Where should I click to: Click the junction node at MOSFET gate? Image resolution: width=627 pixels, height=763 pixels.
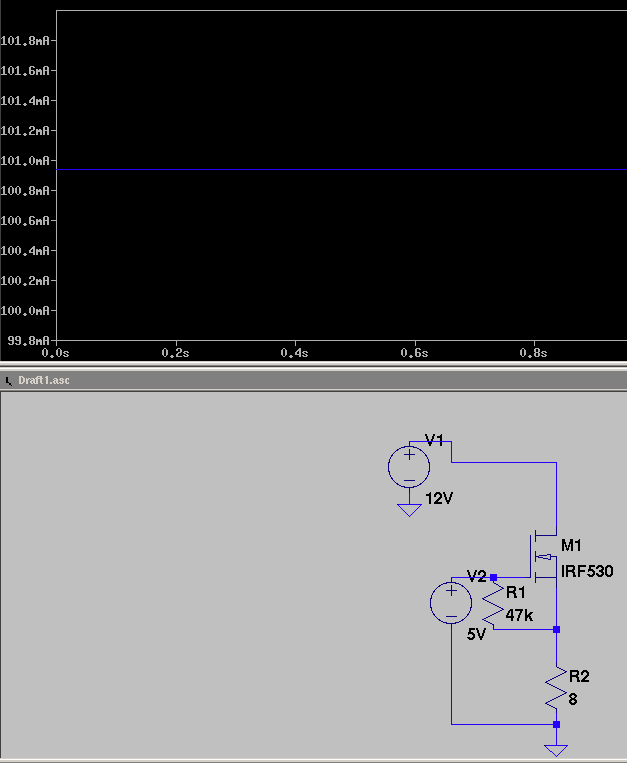493,578
